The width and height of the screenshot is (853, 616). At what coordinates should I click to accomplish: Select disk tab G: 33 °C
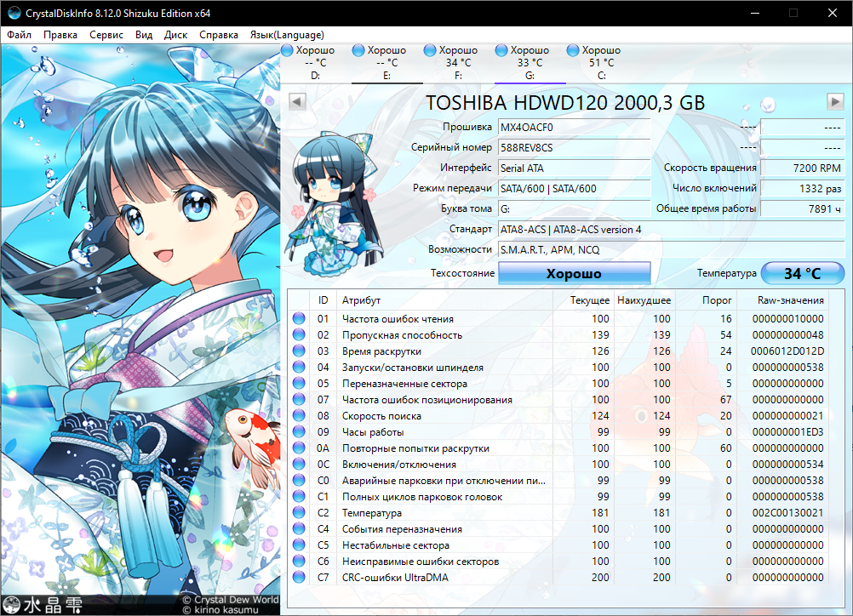[x=530, y=62]
